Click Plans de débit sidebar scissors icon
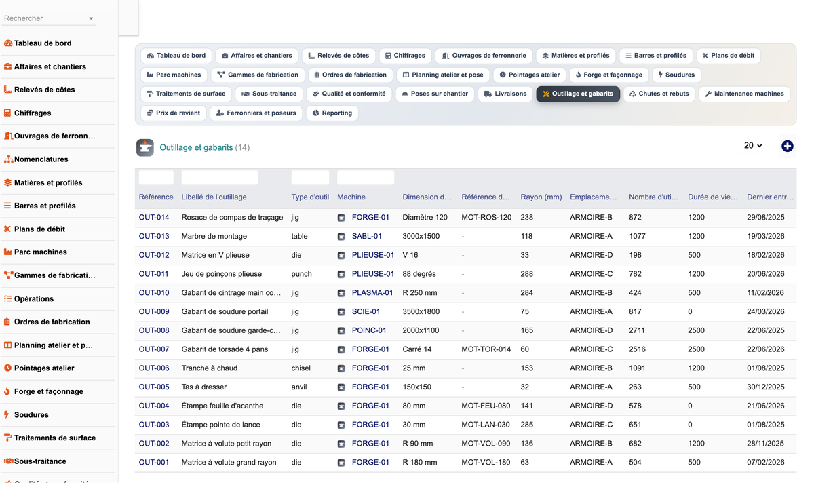Image resolution: width=814 pixels, height=504 pixels. 8,229
